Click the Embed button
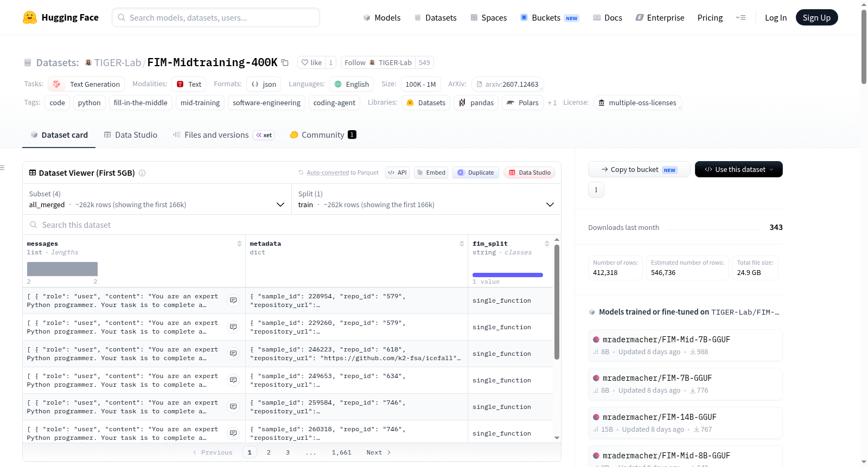 (431, 172)
